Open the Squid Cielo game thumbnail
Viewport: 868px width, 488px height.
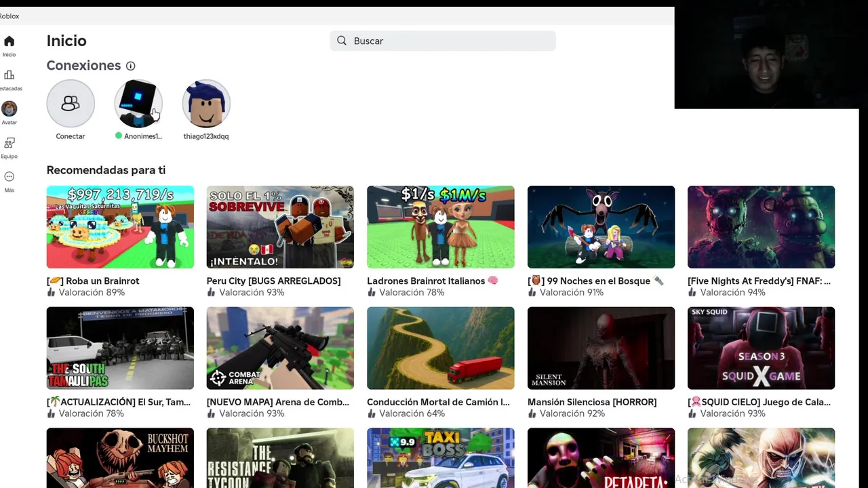coord(761,348)
